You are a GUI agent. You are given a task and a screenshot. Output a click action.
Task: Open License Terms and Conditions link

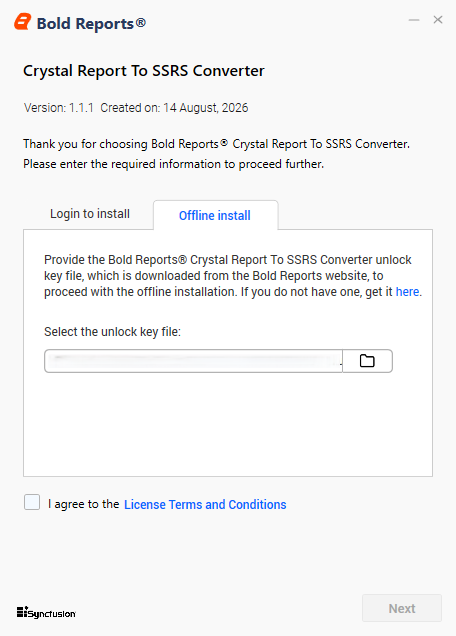coord(205,505)
